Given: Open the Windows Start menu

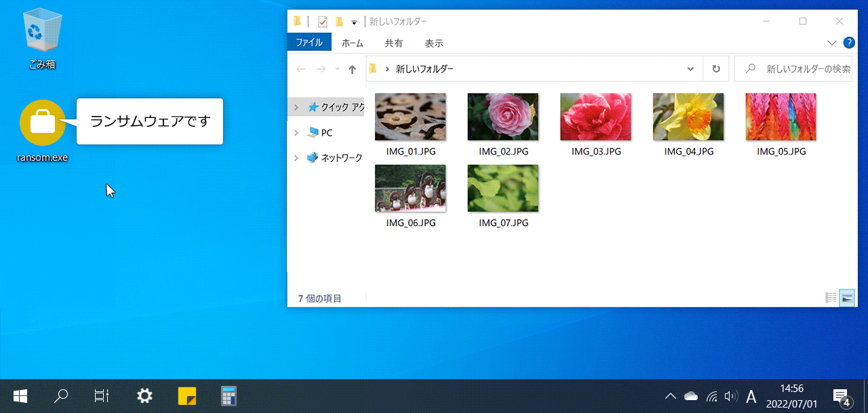Looking at the screenshot, I should pos(20,396).
